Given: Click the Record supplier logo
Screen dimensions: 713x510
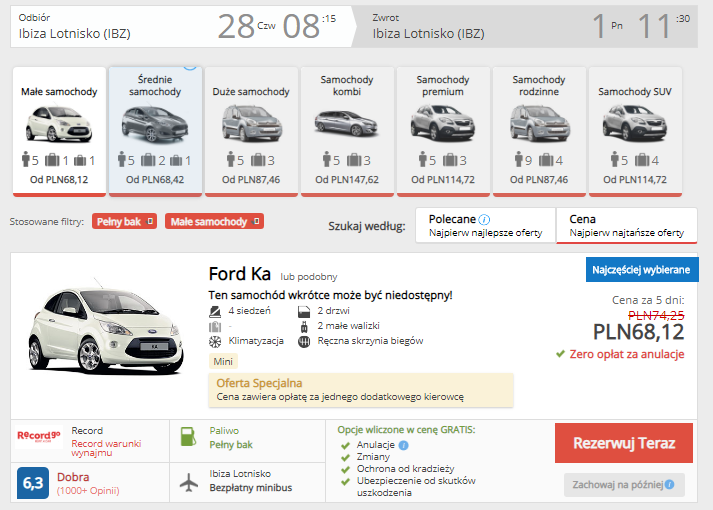Looking at the screenshot, I should [x=39, y=436].
